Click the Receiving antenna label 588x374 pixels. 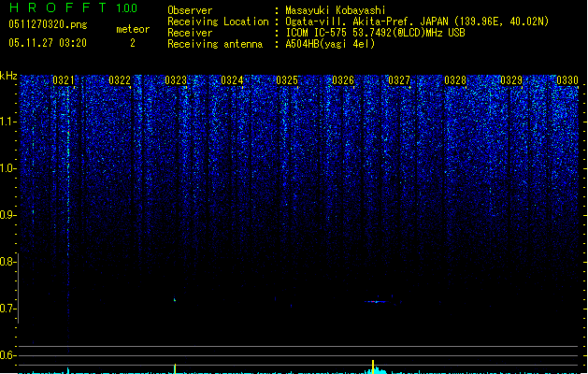[x=215, y=44]
